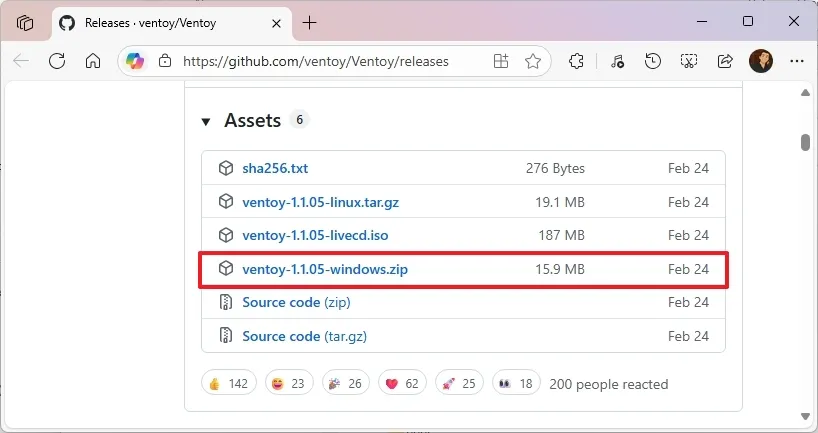
Task: Click the vertical scrollbar thumb
Action: (805, 142)
